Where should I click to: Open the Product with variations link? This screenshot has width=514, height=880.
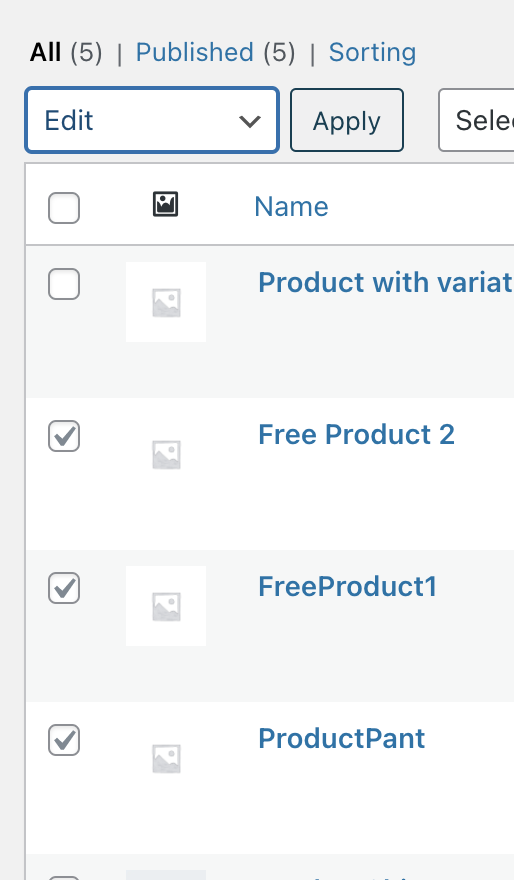coord(386,282)
